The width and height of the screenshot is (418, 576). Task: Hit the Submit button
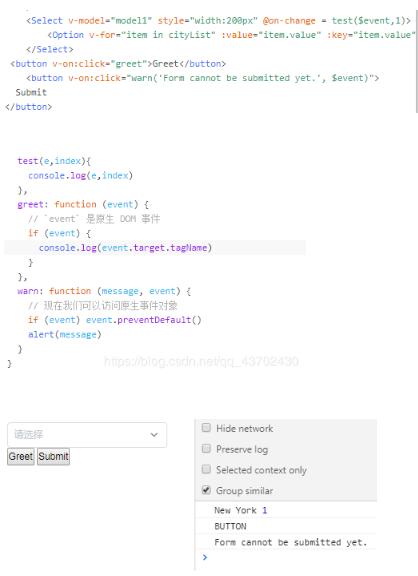53,457
